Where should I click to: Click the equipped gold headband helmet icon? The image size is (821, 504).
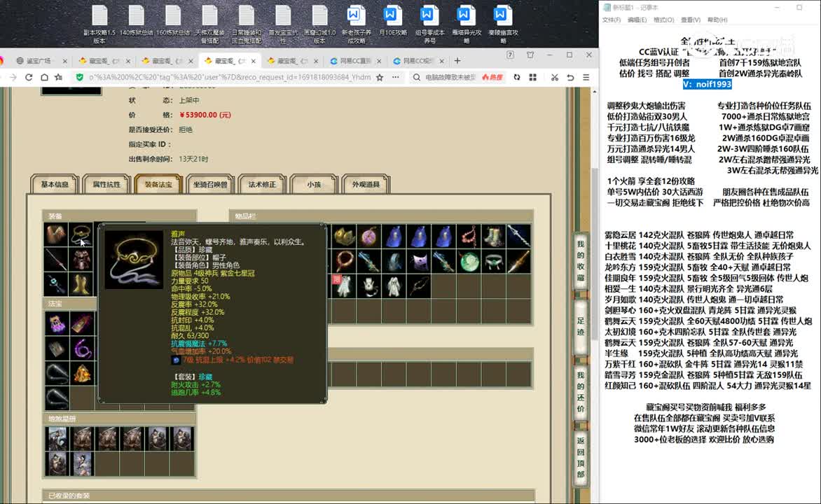(82, 234)
